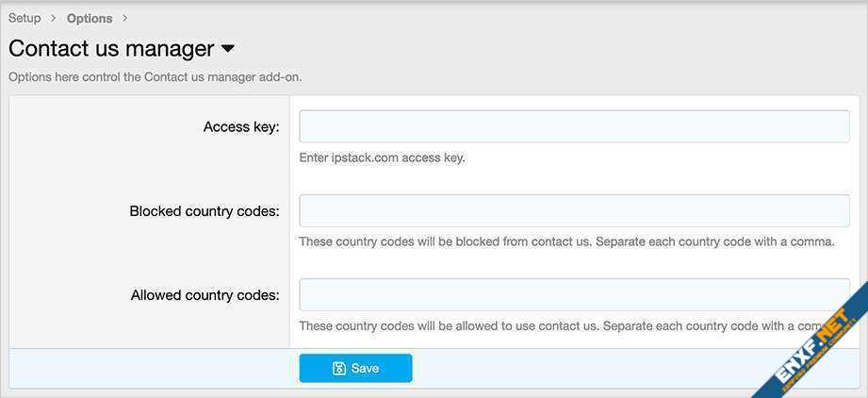Expand the Contact us manager dropdown arrow
The image size is (868, 398).
(227, 48)
